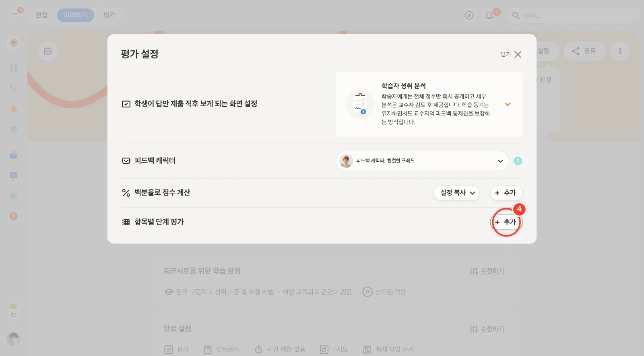
Task: Click the round plus button in the left sidebar
Action: click(x=14, y=43)
